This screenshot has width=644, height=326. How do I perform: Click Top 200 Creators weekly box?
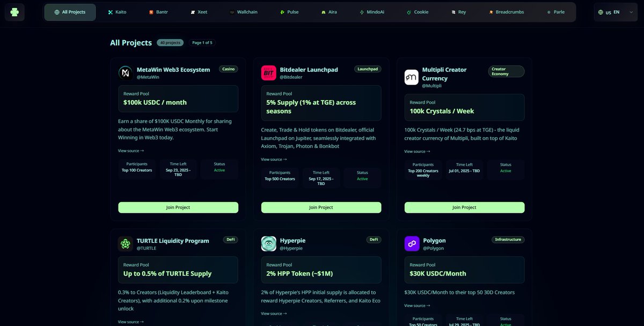(x=423, y=171)
